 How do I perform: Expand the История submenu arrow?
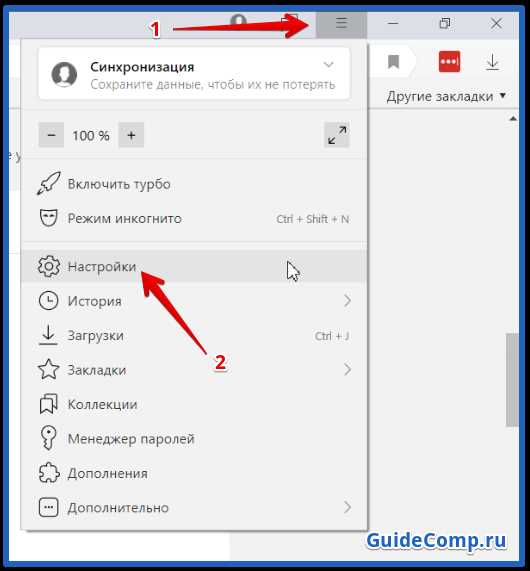(348, 301)
